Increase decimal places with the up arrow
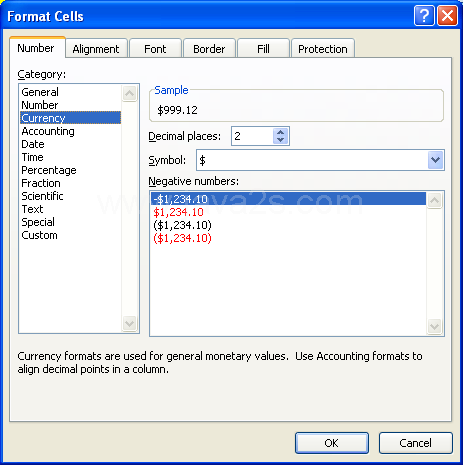Image resolution: width=463 pixels, height=465 pixels. pos(281,132)
